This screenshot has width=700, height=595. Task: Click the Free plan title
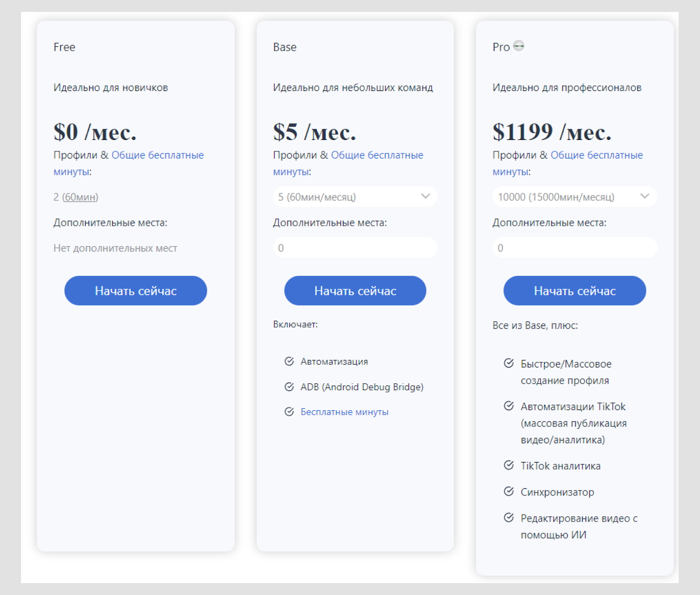tap(64, 47)
